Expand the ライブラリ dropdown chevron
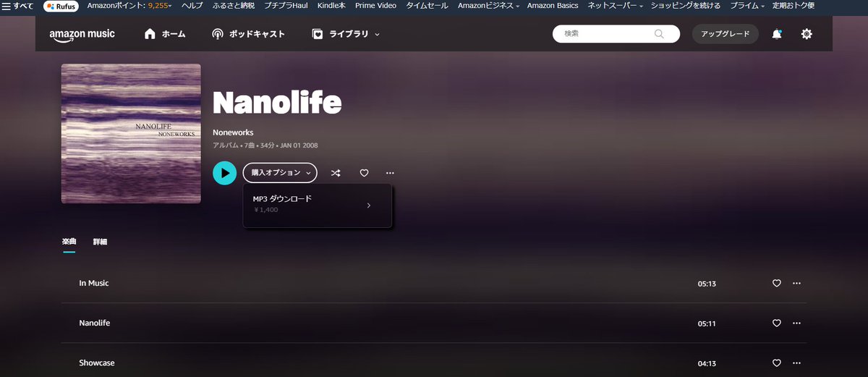Screen dimensions: 868x377 pyautogui.click(x=378, y=34)
